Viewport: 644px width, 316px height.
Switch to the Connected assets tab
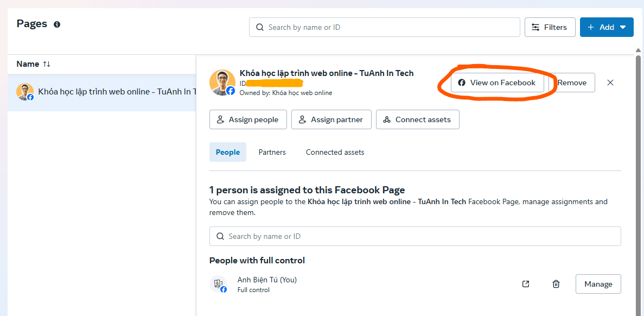(335, 152)
